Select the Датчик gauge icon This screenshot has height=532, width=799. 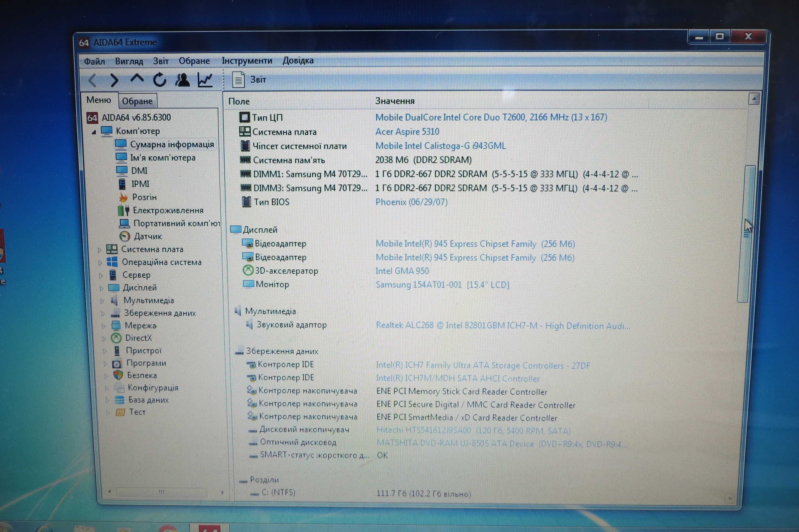tap(124, 236)
